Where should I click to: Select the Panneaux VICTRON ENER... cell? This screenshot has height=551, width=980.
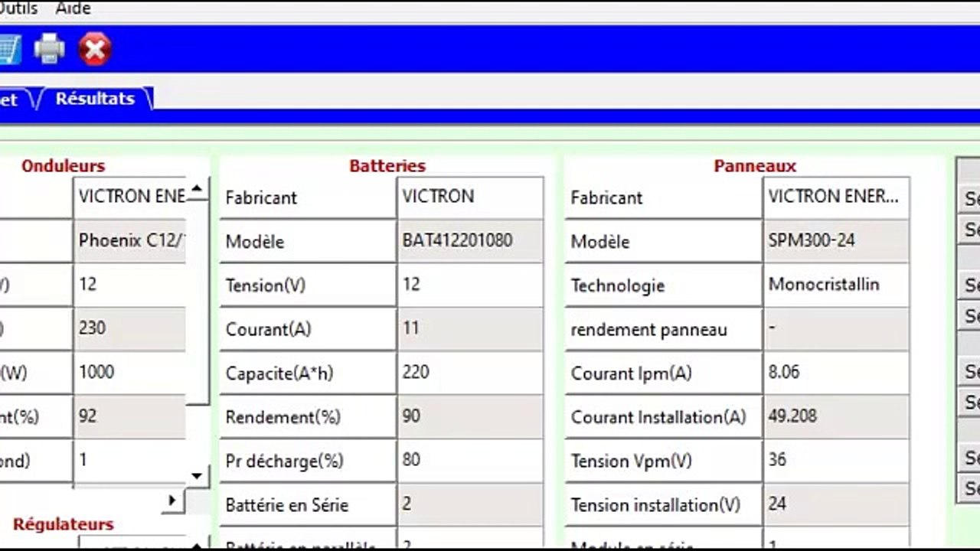pos(836,197)
